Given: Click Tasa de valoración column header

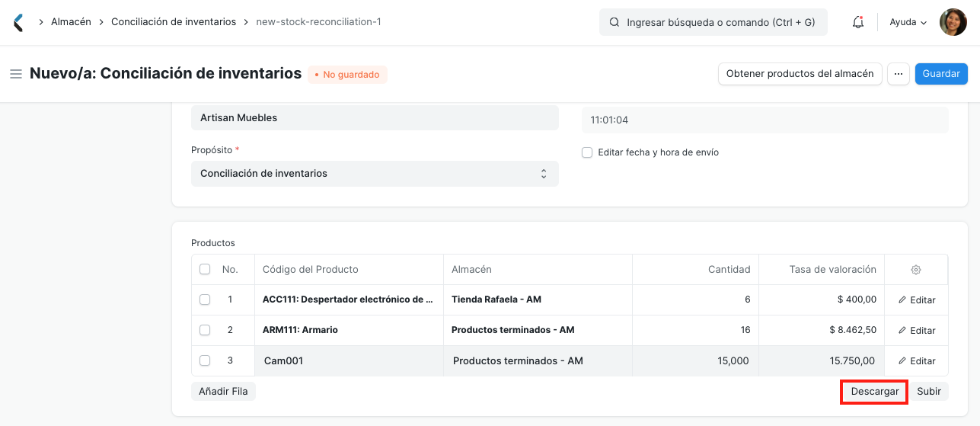Looking at the screenshot, I should click(x=822, y=269).
